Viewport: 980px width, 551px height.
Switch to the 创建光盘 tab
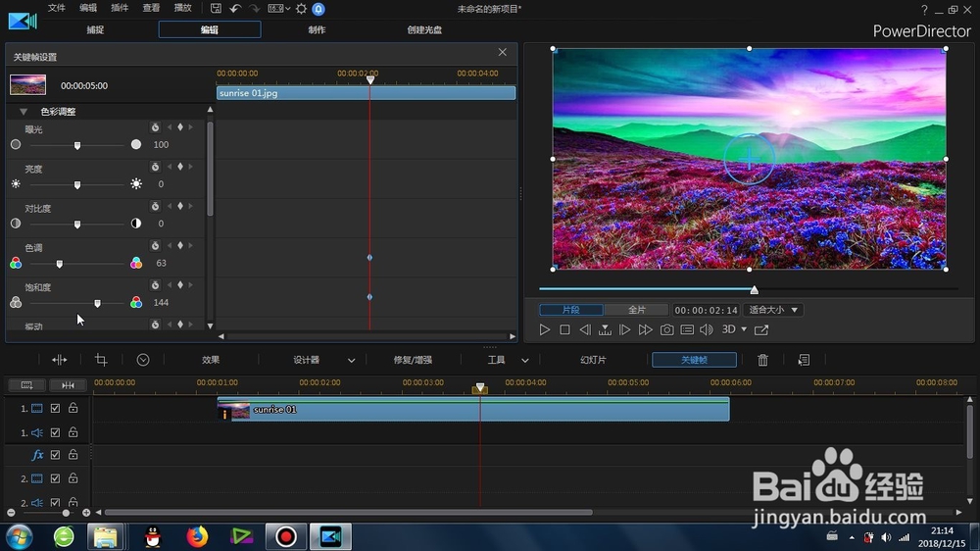424,29
